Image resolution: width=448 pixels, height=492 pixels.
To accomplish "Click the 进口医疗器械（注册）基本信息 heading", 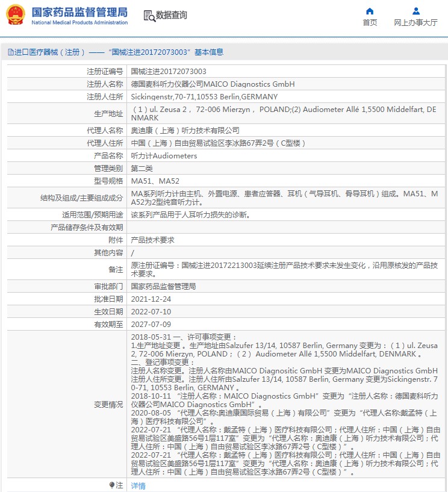I will point(116,52).
